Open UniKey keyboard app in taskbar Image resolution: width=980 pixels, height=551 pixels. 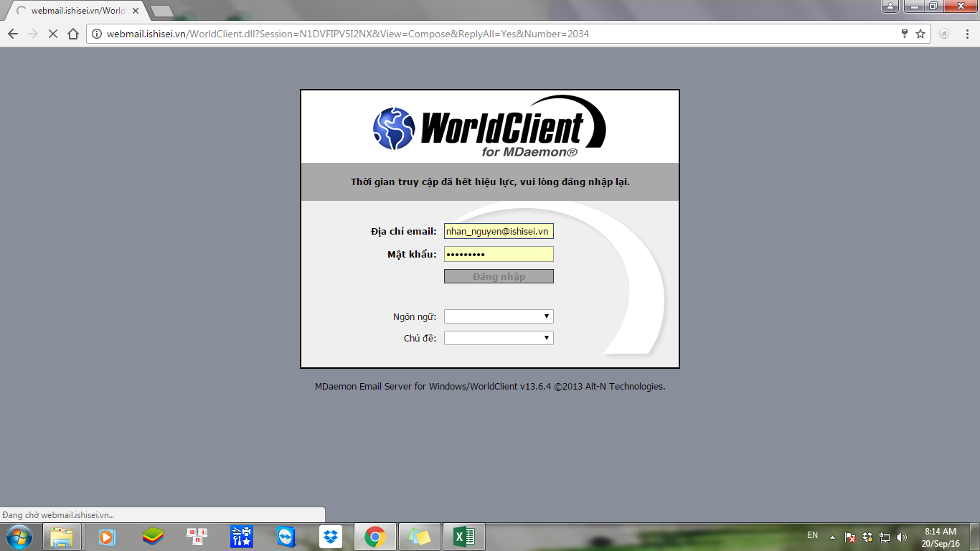click(197, 537)
